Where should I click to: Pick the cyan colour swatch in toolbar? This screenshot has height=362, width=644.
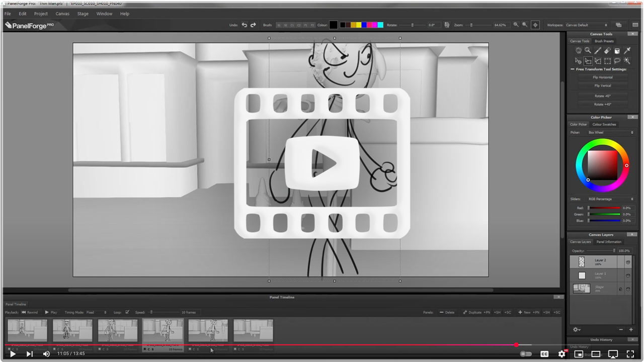(x=380, y=25)
